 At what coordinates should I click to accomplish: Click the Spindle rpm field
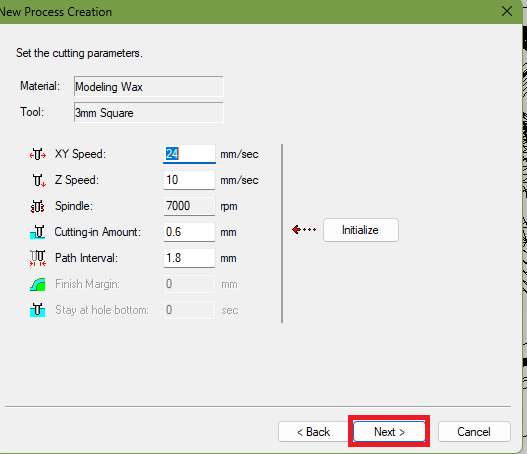tap(189, 206)
